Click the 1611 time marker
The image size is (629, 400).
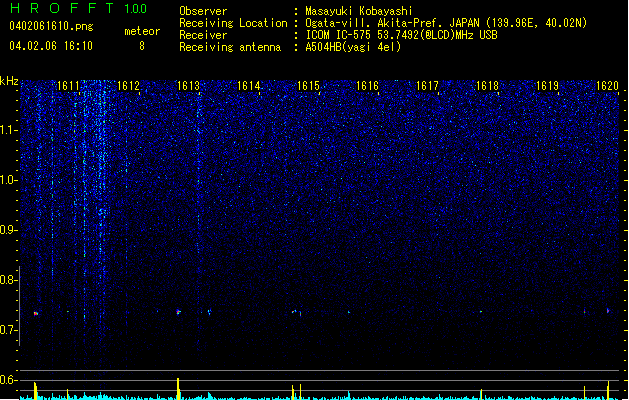click(x=69, y=86)
